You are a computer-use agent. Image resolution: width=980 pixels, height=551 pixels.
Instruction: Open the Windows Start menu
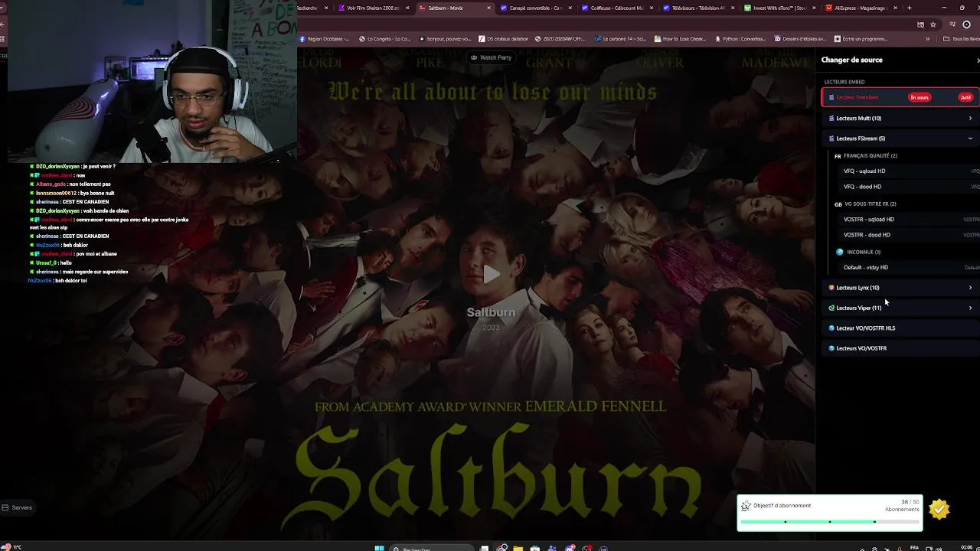click(378, 548)
